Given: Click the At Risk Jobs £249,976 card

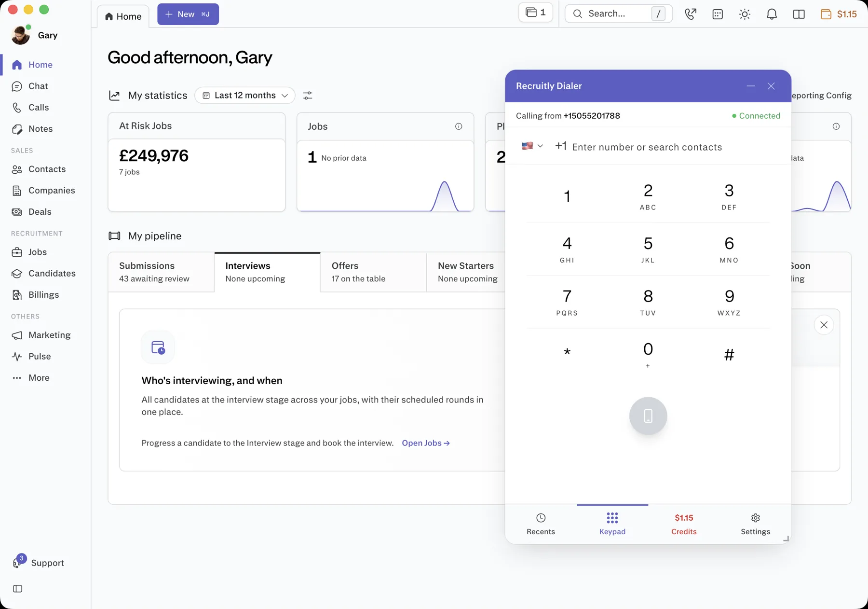Looking at the screenshot, I should (x=197, y=162).
